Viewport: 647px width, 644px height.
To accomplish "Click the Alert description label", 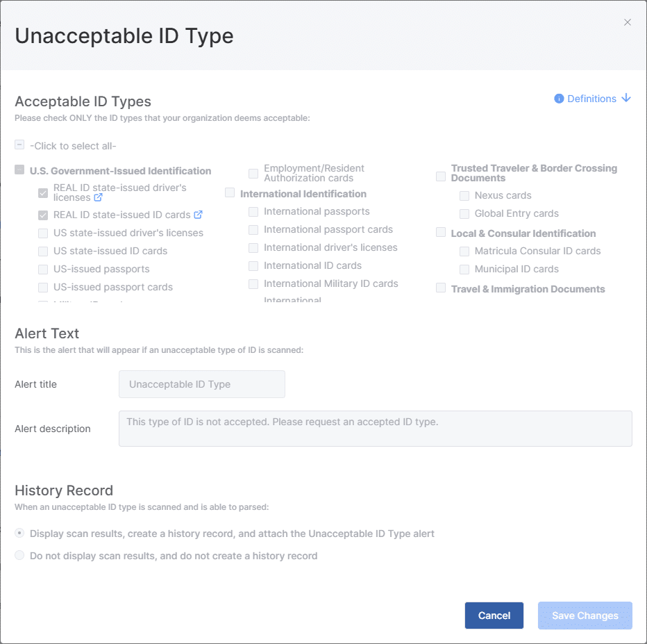I will point(52,429).
